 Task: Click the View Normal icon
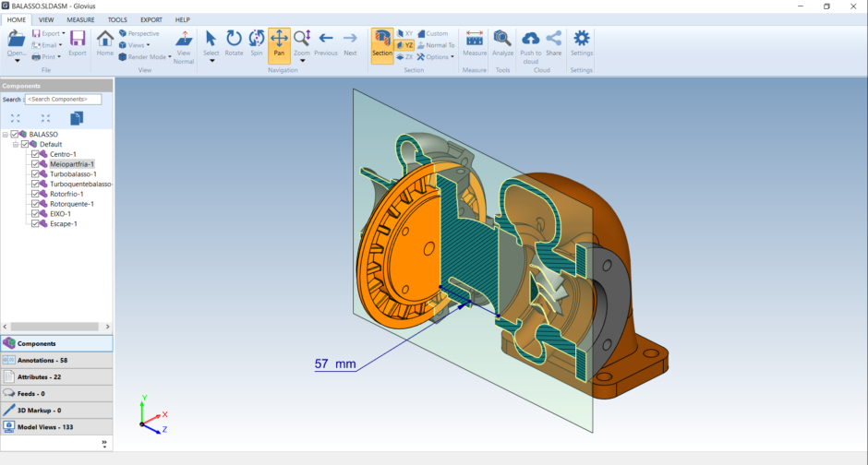tap(184, 48)
